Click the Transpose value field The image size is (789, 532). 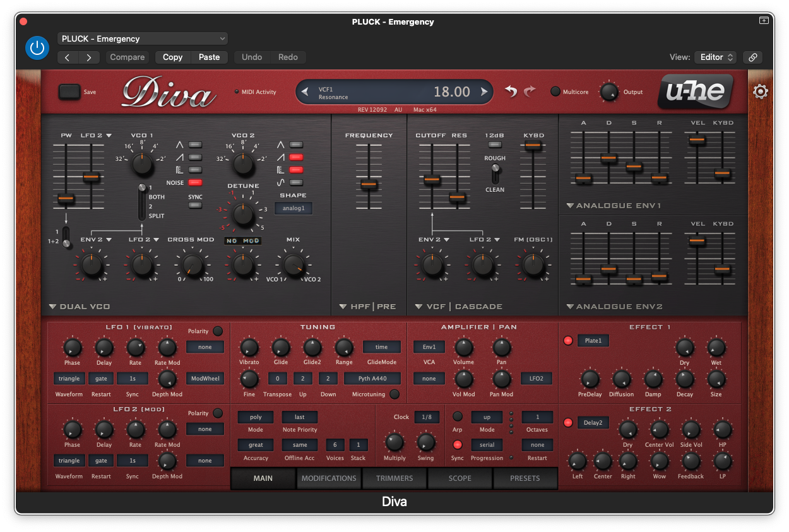[x=278, y=379]
